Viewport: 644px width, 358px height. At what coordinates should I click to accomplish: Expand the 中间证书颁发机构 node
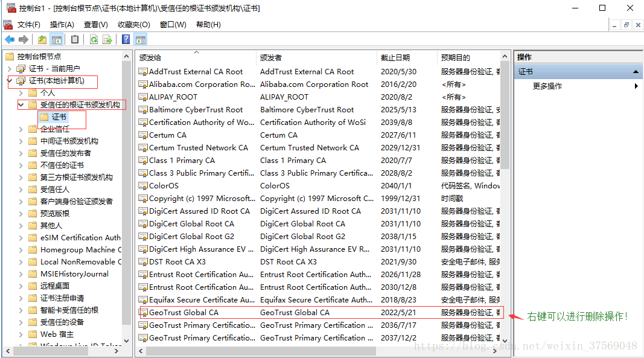tap(21, 141)
